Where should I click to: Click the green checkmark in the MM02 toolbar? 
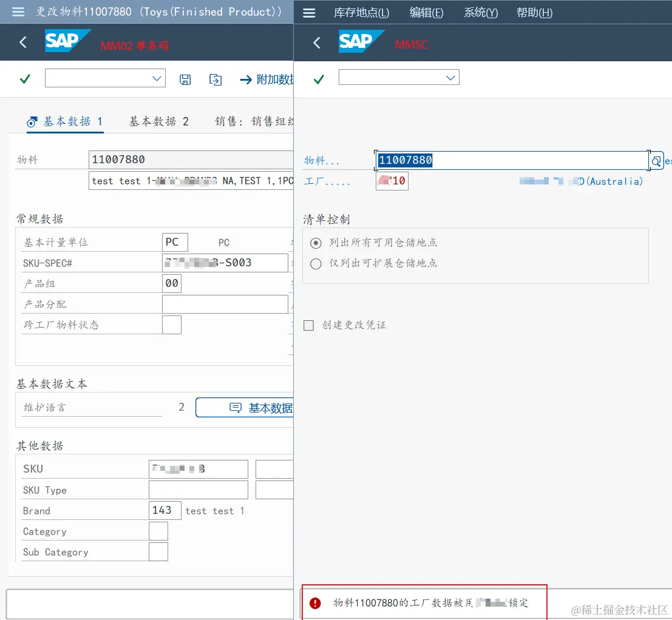coord(25,79)
